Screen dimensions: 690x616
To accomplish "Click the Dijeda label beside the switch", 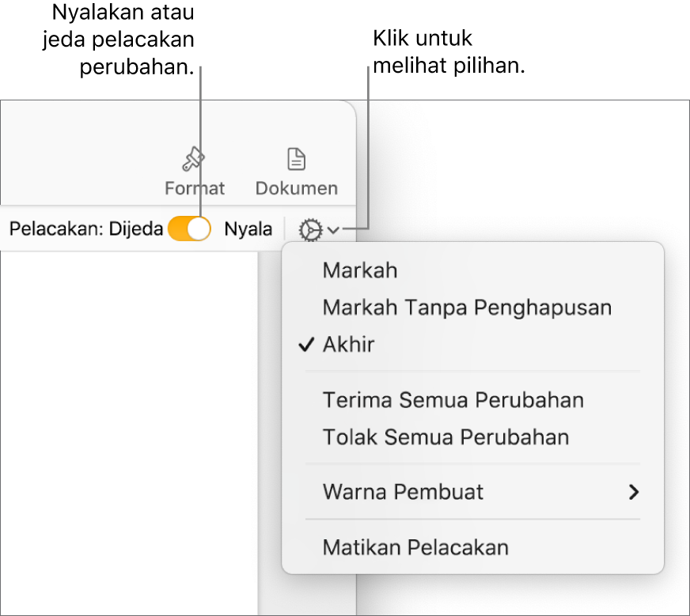I will pyautogui.click(x=137, y=229).
